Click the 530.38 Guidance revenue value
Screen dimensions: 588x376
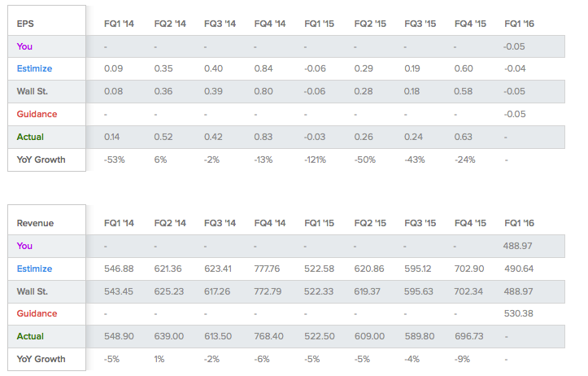[519, 313]
